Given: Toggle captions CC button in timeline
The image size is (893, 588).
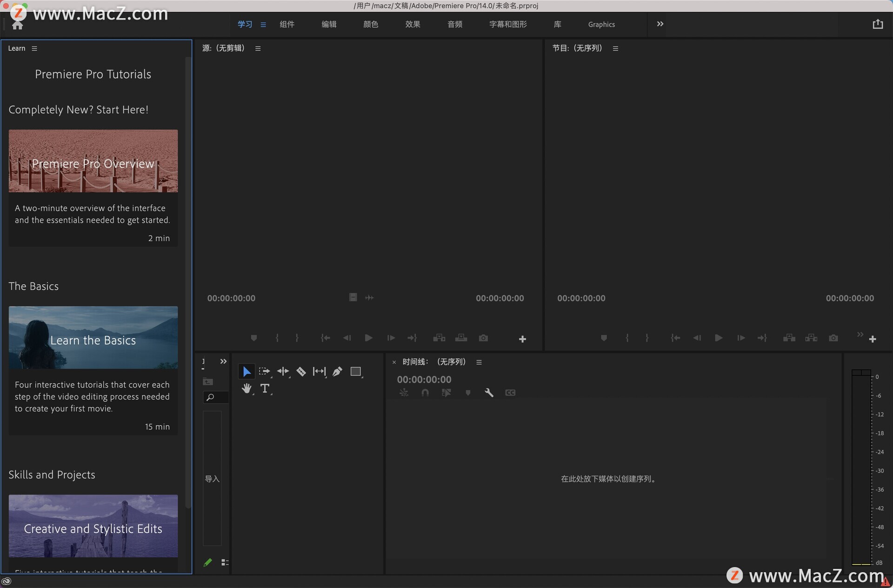Looking at the screenshot, I should [x=510, y=393].
